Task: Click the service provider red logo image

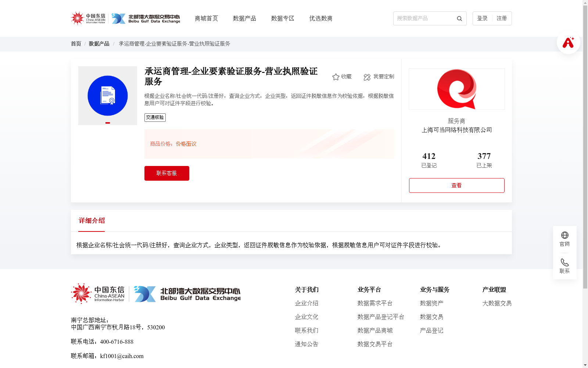Action: click(x=457, y=89)
